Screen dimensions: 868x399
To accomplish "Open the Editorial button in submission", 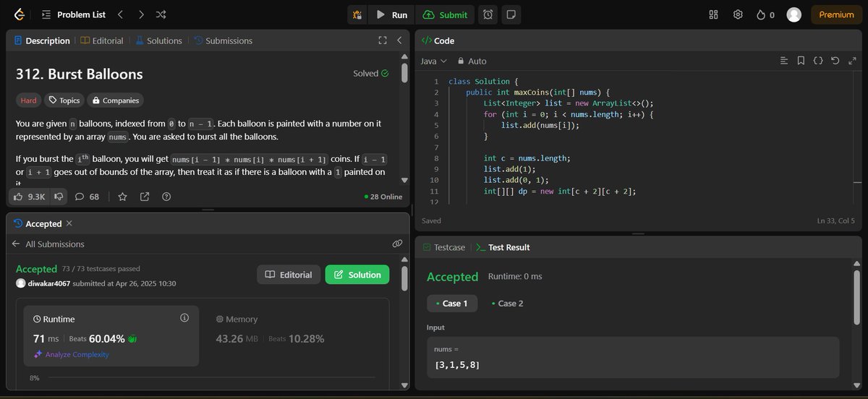I will coord(289,275).
